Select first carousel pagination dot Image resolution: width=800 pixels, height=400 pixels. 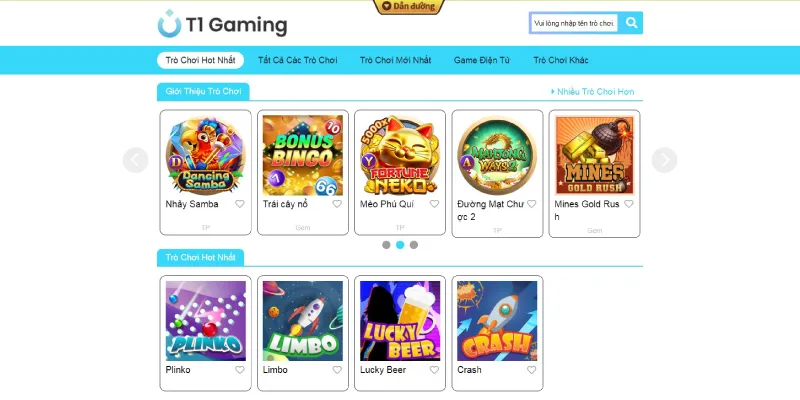(x=386, y=245)
